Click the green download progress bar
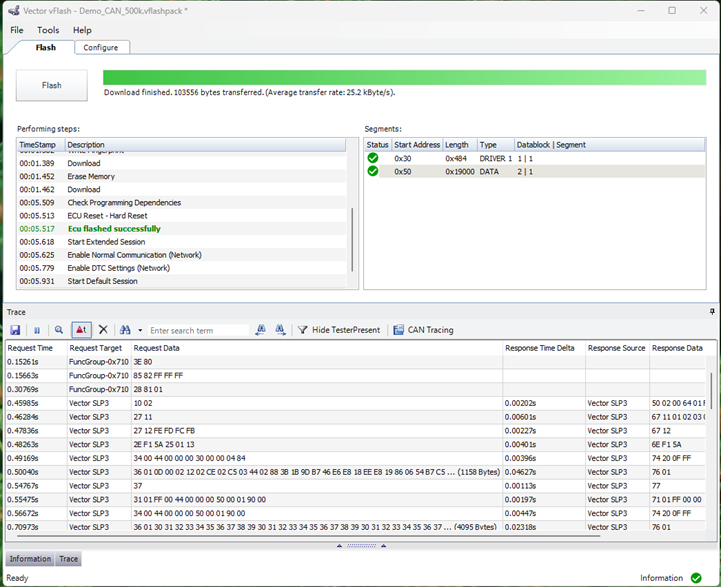Image resolution: width=721 pixels, height=587 pixels. click(x=405, y=77)
